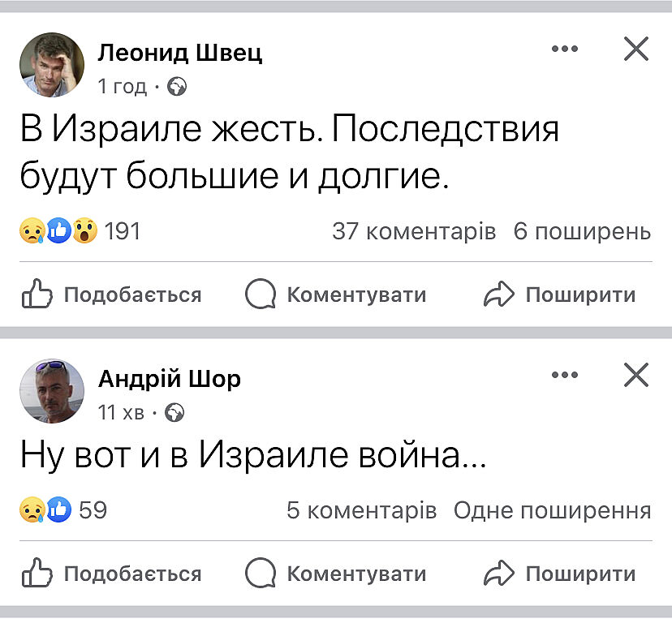Show the 6 поширень shares
672x619 pixels.
[x=582, y=232]
